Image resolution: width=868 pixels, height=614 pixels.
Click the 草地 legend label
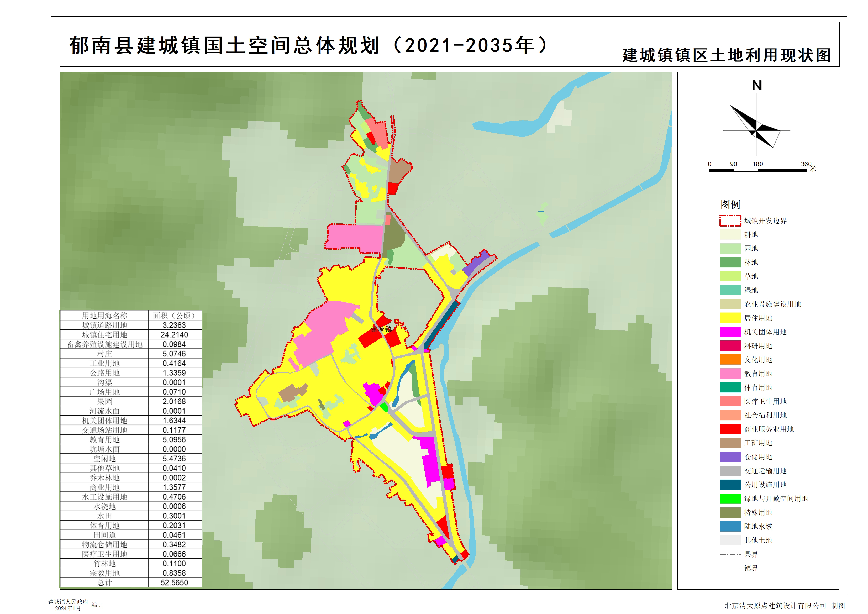[x=751, y=276]
